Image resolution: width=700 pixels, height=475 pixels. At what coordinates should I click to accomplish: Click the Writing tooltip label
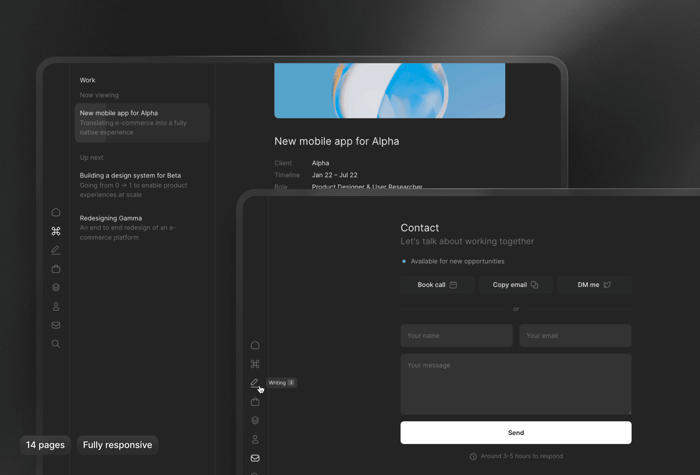pos(281,383)
